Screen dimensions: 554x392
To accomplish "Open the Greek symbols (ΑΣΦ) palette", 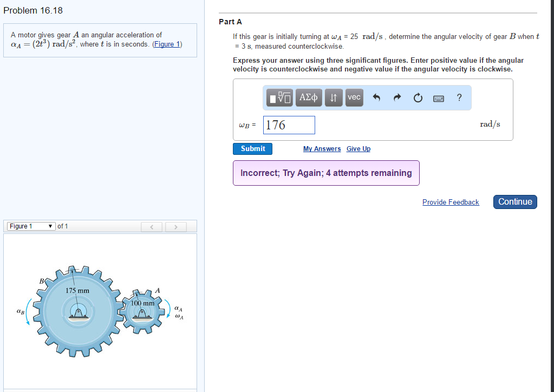I will click(308, 97).
